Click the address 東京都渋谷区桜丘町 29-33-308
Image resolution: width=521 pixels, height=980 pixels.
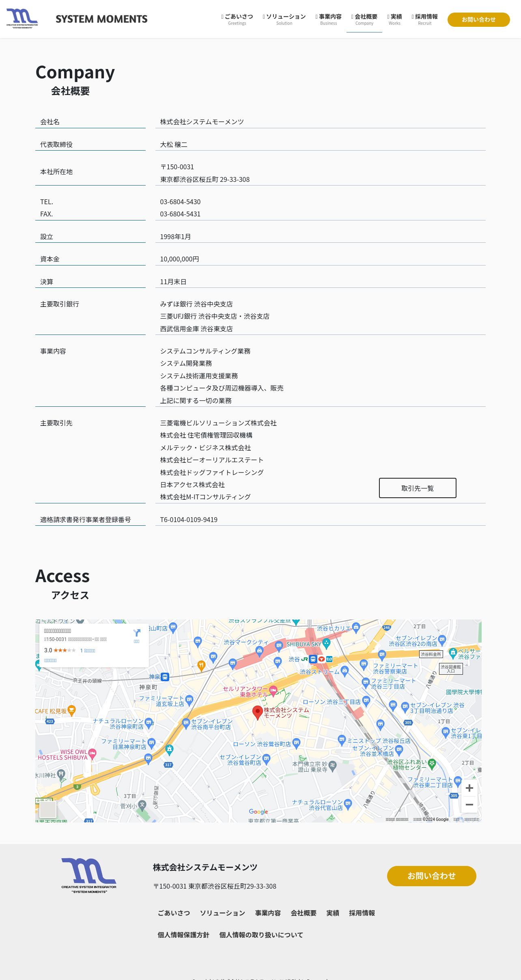(x=205, y=179)
